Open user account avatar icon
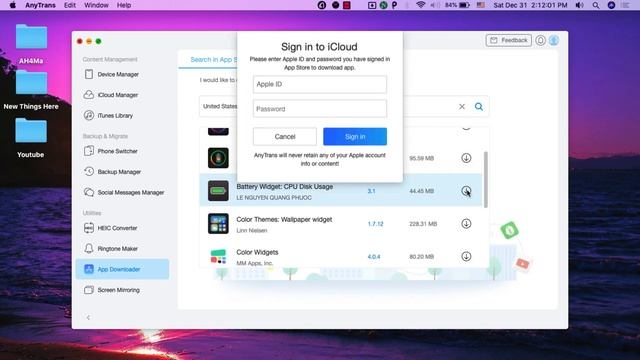Image resolution: width=640 pixels, height=360 pixels. [x=553, y=40]
